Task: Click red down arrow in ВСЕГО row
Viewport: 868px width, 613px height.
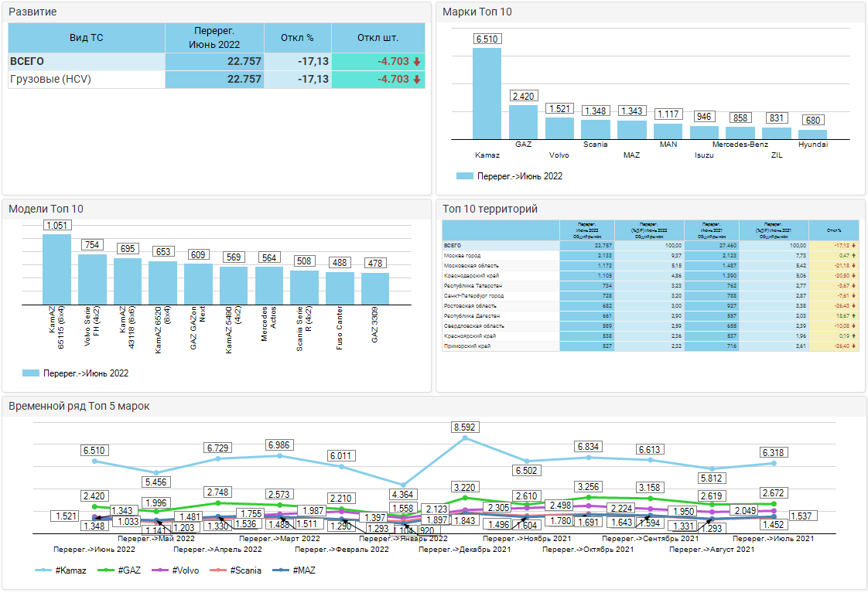Action: tap(416, 62)
